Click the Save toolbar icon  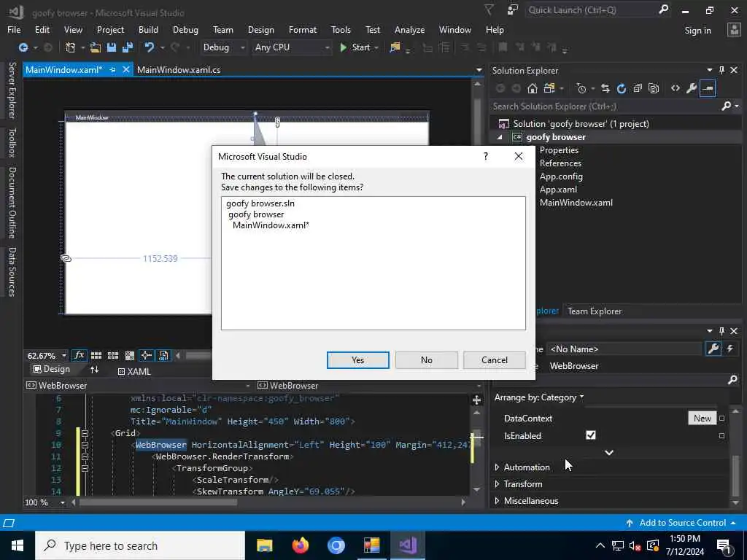112,47
